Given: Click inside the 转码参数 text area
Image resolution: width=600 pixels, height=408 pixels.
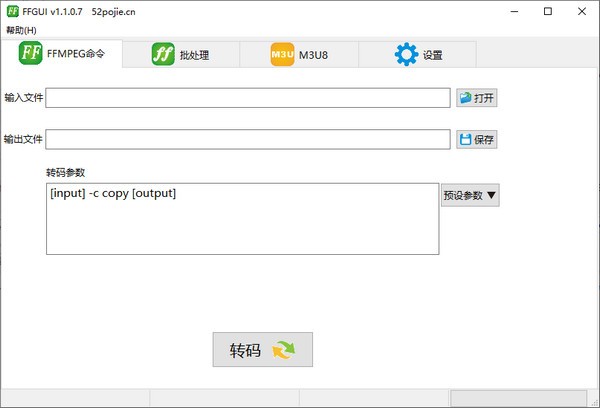Looking at the screenshot, I should coord(243,219).
